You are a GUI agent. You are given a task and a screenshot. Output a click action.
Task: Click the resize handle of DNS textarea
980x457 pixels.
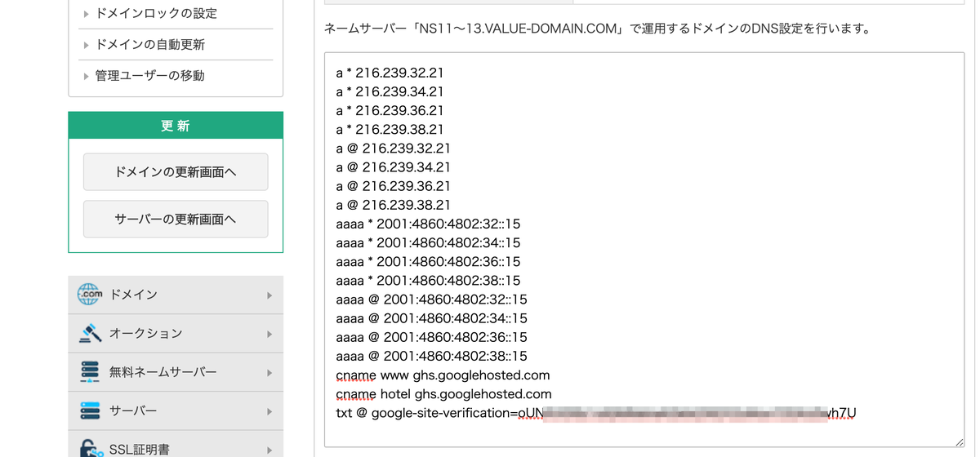coord(958,441)
